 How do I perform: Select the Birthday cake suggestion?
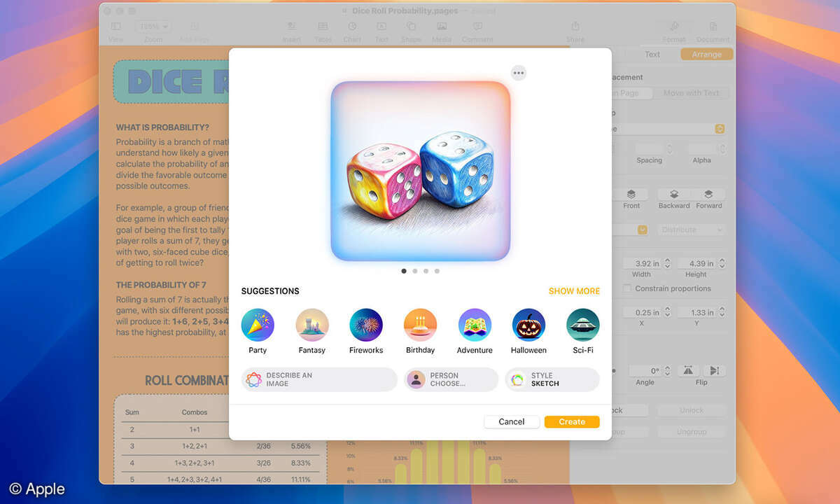(x=420, y=325)
